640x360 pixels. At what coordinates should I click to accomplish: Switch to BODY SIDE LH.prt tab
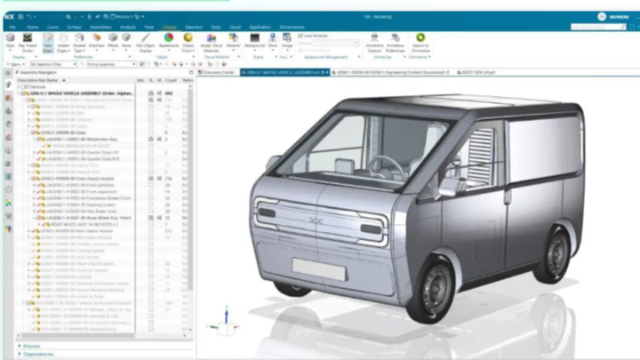click(x=476, y=72)
